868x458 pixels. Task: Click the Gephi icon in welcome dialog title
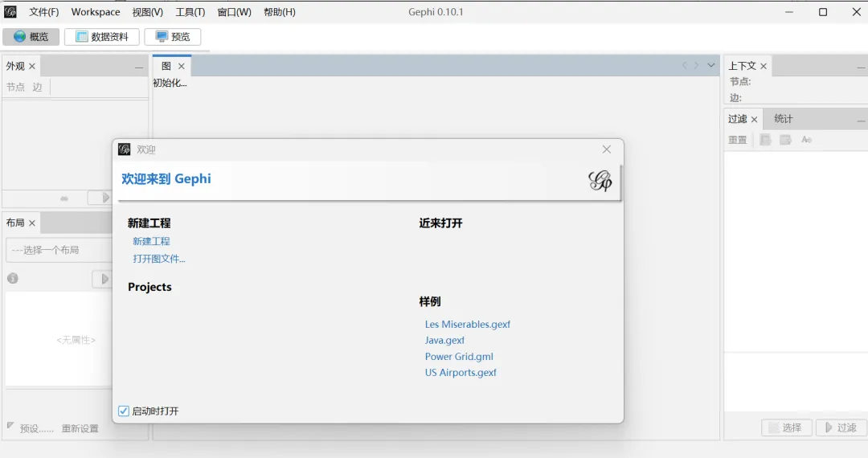pos(125,149)
